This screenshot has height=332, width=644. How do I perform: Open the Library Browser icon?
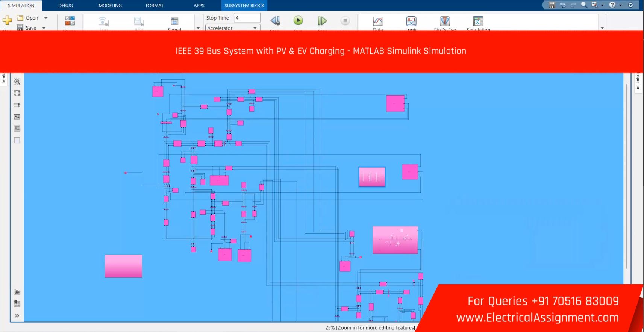coord(70,20)
